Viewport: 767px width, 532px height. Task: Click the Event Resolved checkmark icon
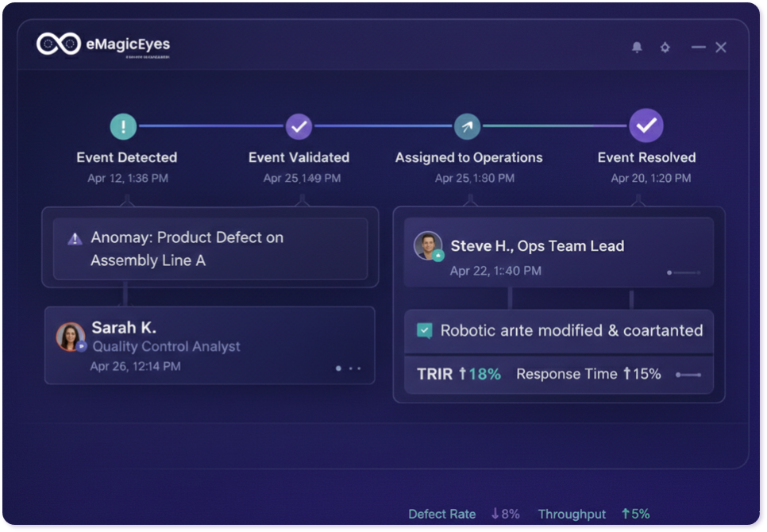tap(646, 126)
